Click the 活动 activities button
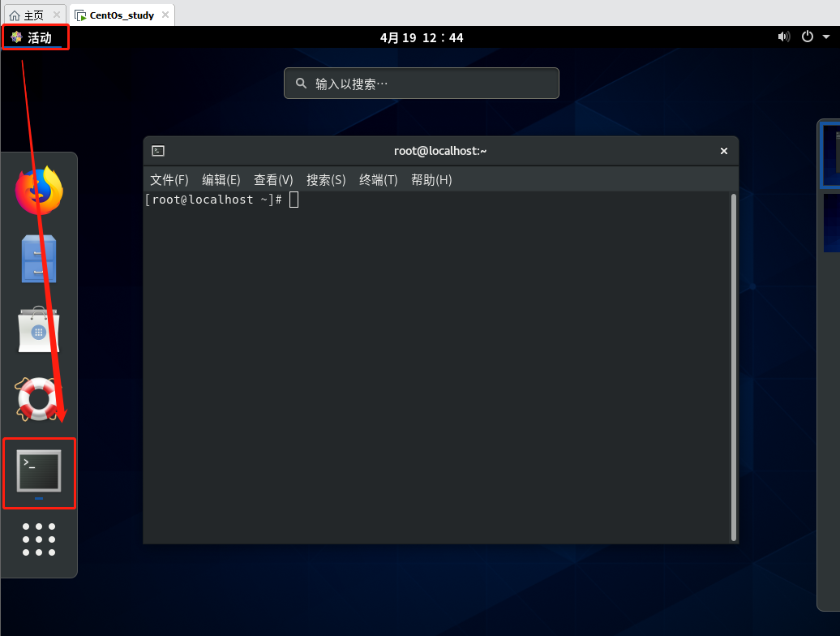 coord(32,37)
